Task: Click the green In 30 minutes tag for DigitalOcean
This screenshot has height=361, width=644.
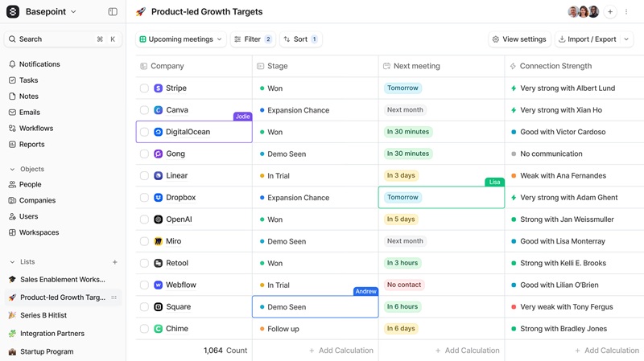Action: point(407,132)
